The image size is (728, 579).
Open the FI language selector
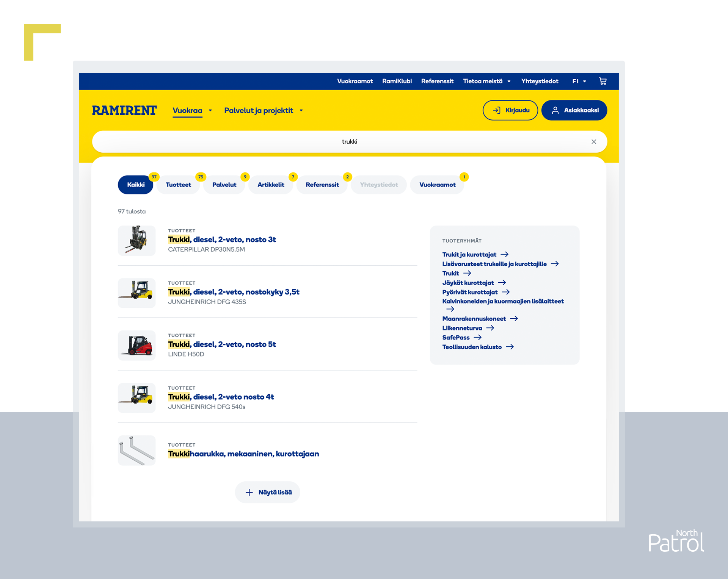(579, 81)
